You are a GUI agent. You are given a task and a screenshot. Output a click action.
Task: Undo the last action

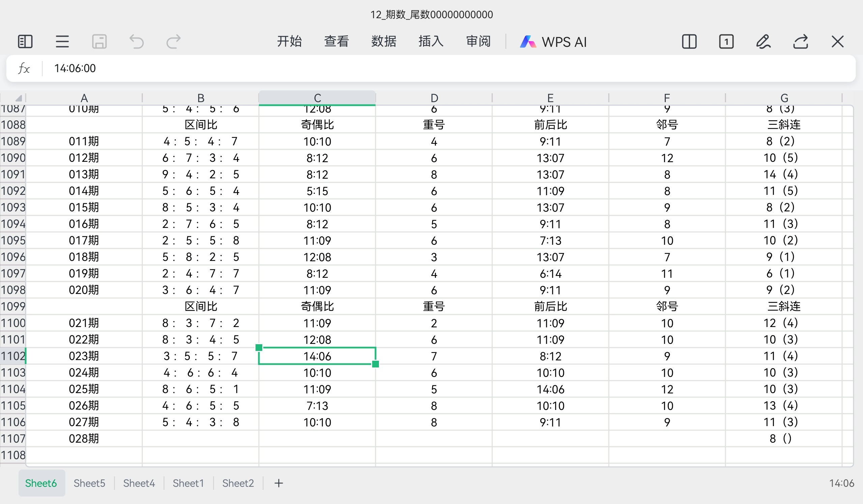(136, 42)
